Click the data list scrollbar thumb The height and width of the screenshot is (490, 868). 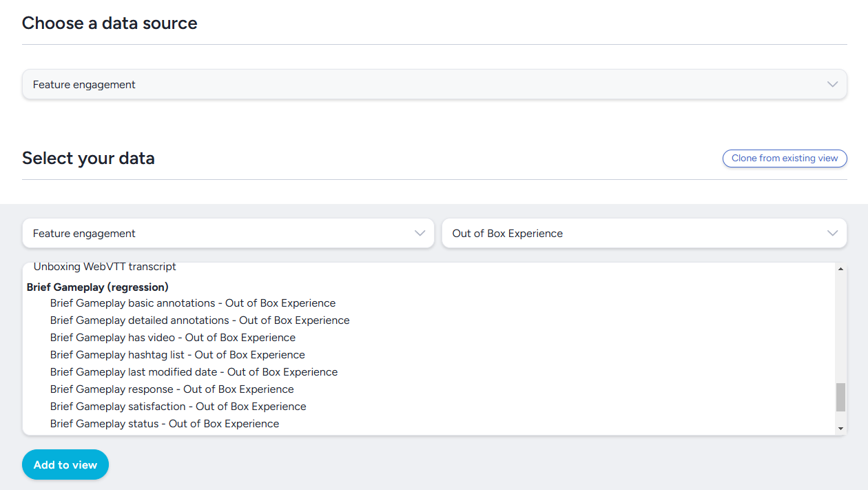pyautogui.click(x=840, y=398)
